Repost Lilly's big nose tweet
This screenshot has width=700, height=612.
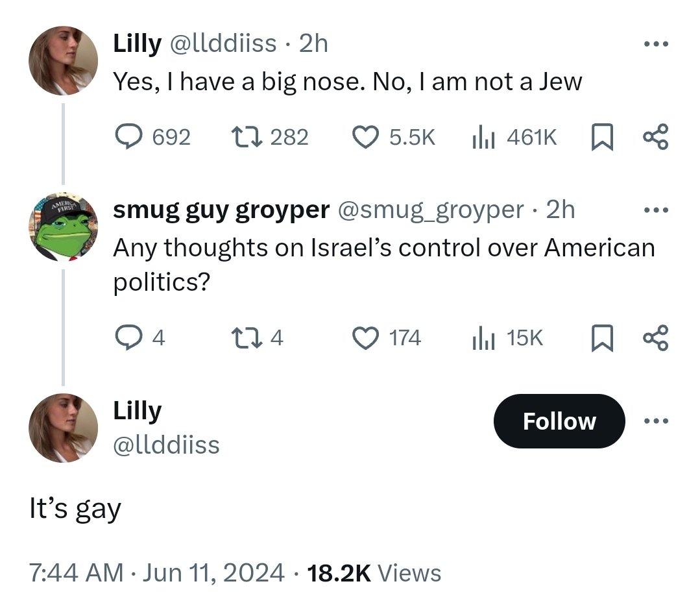tap(245, 136)
